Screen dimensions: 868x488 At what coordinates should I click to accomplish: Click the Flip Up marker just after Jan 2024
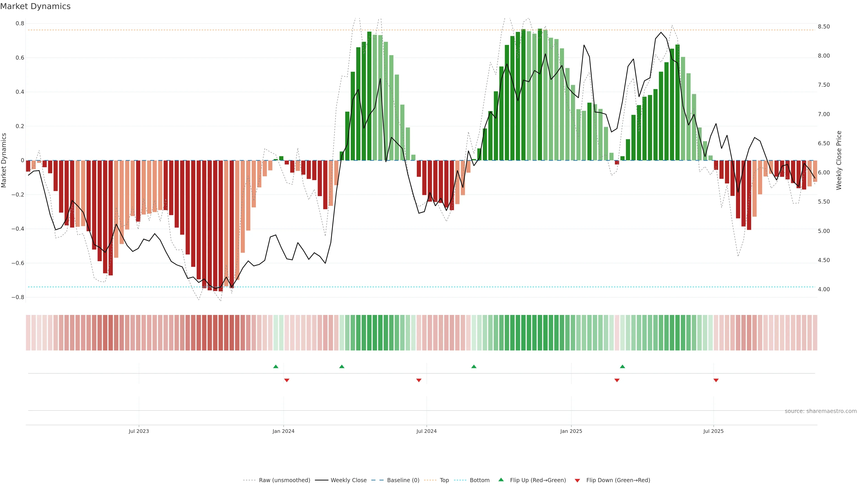tap(342, 366)
